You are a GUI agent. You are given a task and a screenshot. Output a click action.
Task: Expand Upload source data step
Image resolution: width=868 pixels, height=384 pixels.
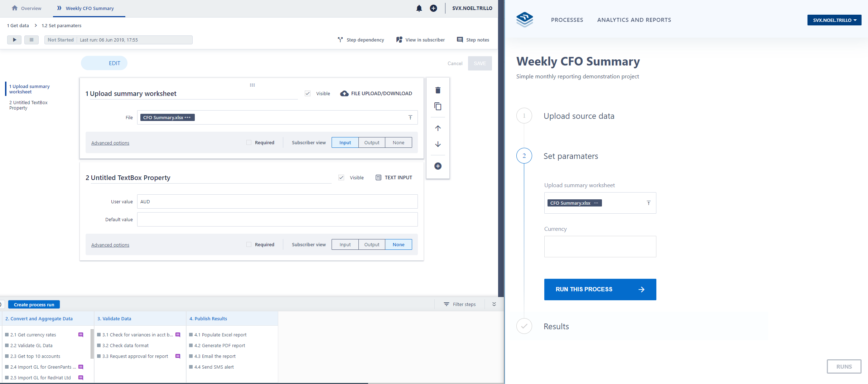click(x=579, y=116)
